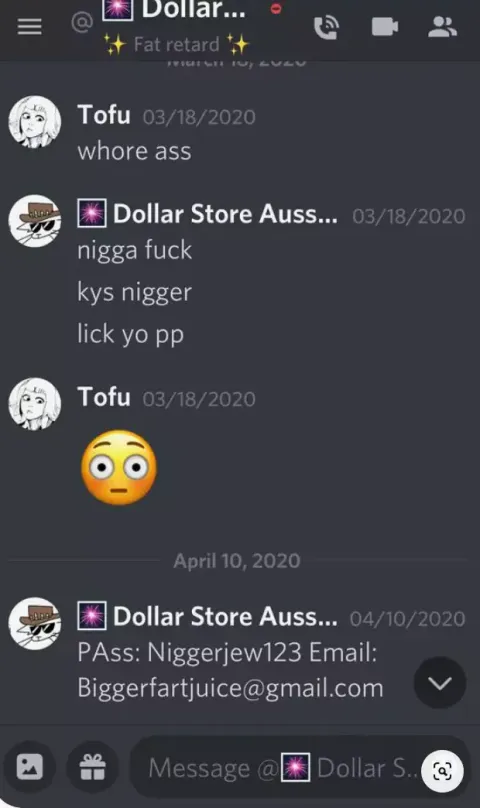
Task: Tap the @ symbol in the header
Action: click(x=82, y=22)
